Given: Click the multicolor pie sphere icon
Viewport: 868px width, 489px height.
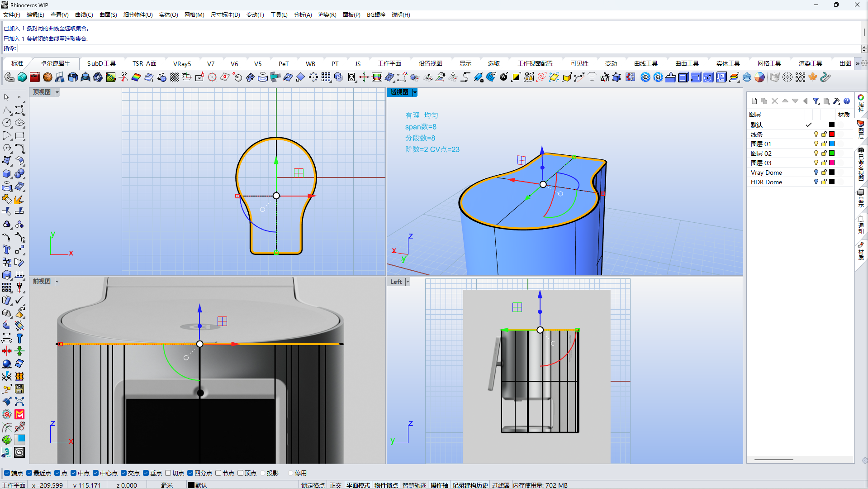Looking at the screenshot, I should tap(759, 77).
